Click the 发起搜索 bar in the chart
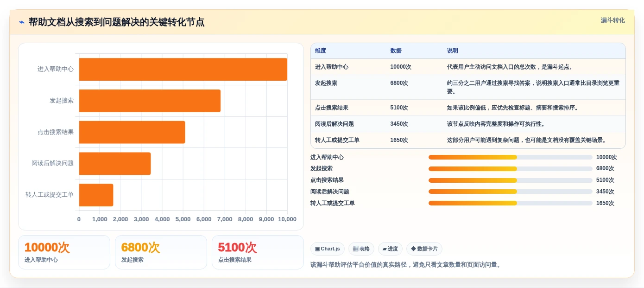 click(150, 101)
